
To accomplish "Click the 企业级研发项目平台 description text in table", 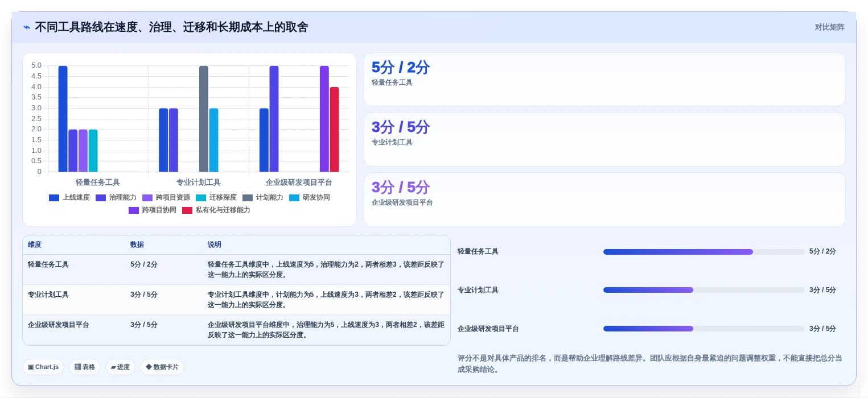I will click(x=326, y=330).
